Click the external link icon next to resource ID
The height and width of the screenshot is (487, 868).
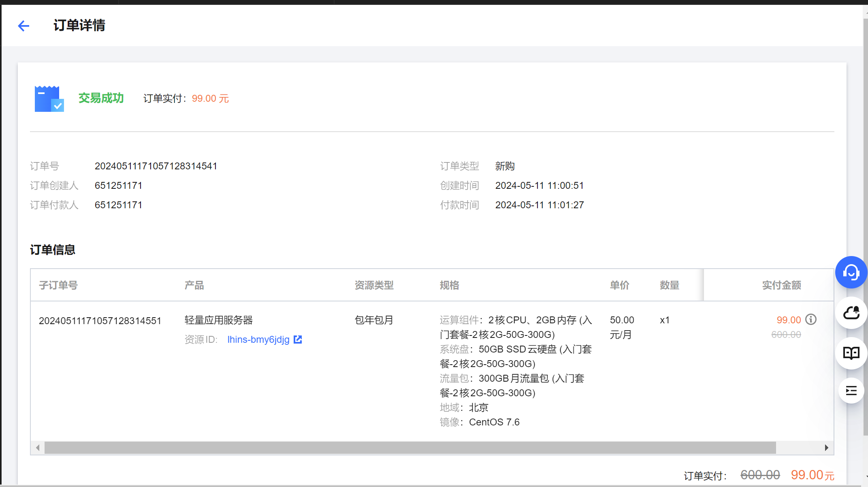(x=298, y=340)
